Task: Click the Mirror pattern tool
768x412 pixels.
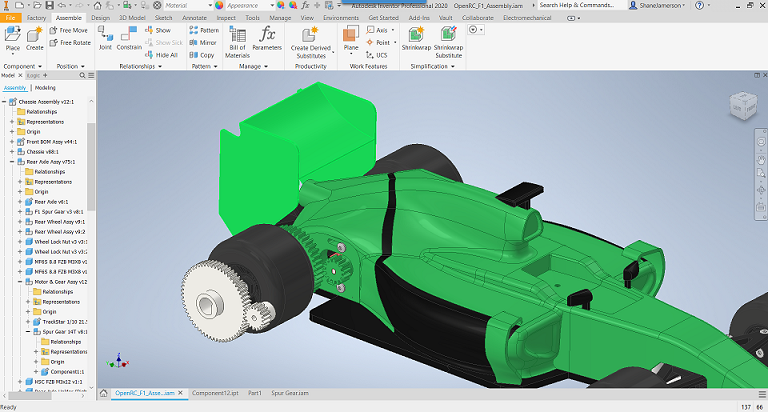Action: (x=202, y=43)
